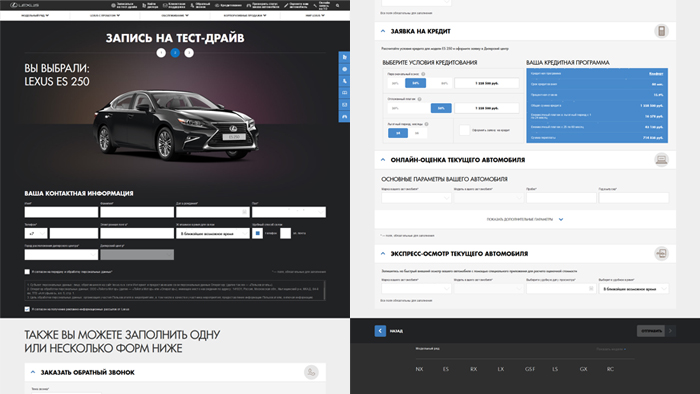This screenshot has width=700, height=394.
Task: Open the Обслуживание menu
Action: click(175, 15)
